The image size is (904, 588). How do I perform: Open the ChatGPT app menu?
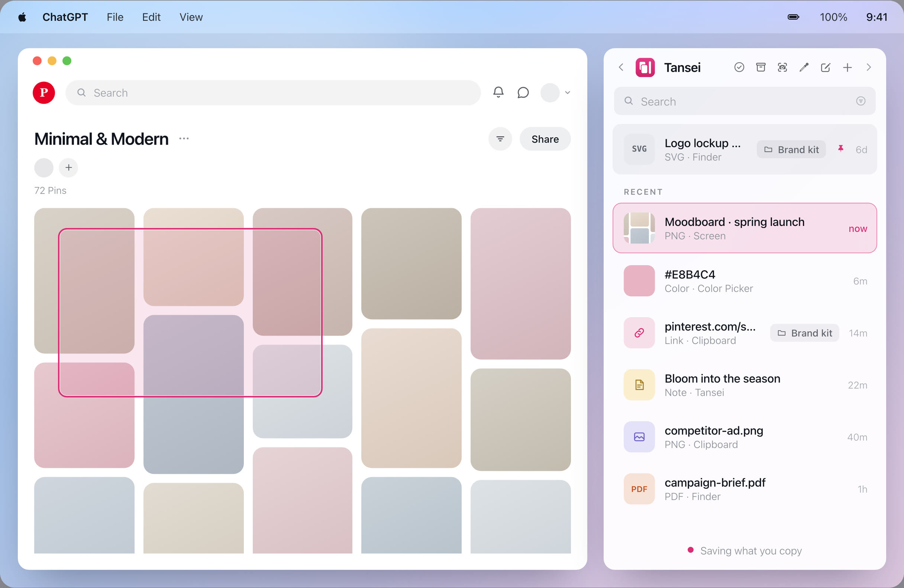tap(65, 17)
